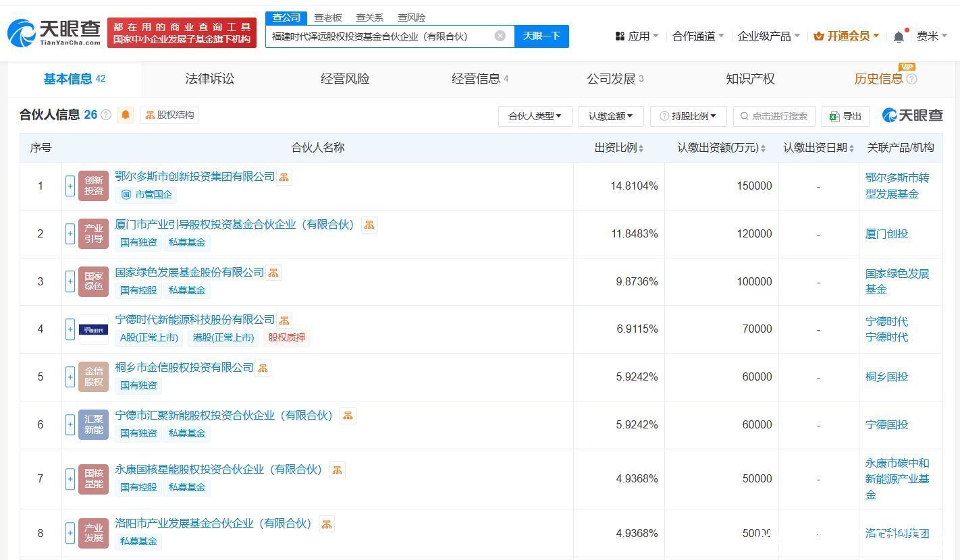This screenshot has width=960, height=560.
Task: Sort by 出资比例 column header
Action: (618, 148)
